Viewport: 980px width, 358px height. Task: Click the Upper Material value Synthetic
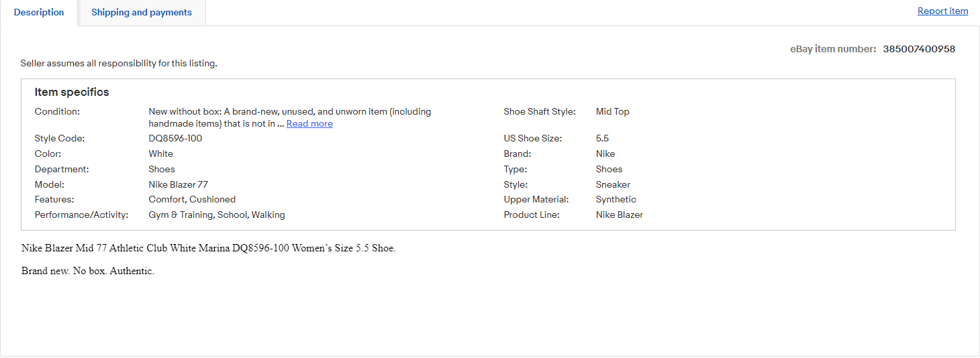pos(616,200)
